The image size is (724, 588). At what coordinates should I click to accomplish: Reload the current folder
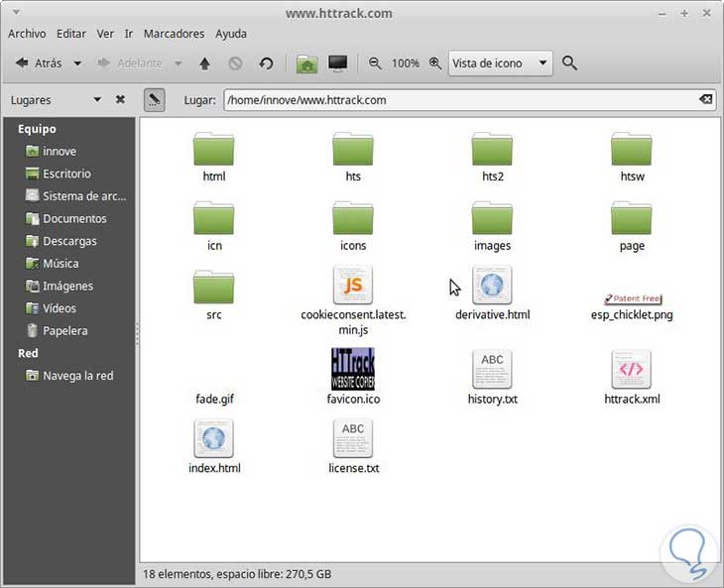(x=266, y=63)
